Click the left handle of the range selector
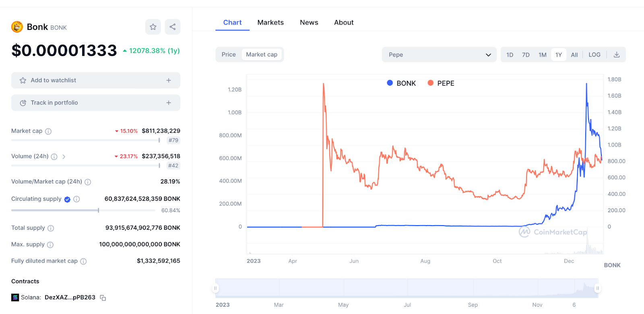644x314 pixels. pos(216,288)
